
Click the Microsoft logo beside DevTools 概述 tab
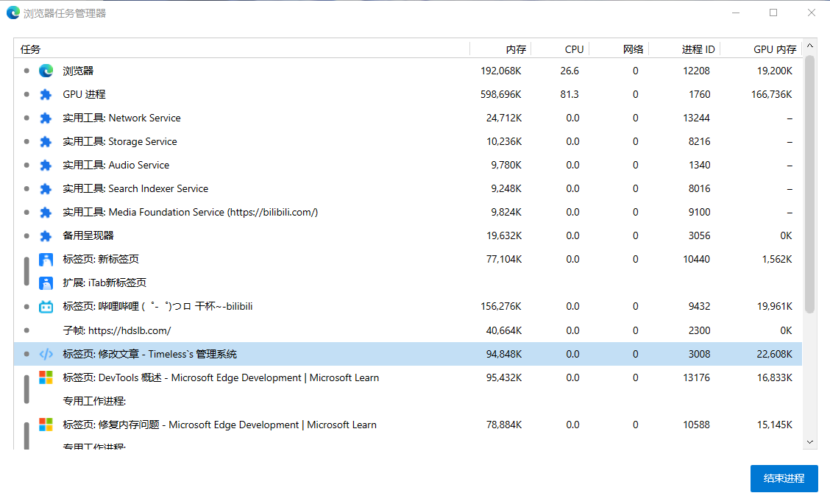click(46, 377)
